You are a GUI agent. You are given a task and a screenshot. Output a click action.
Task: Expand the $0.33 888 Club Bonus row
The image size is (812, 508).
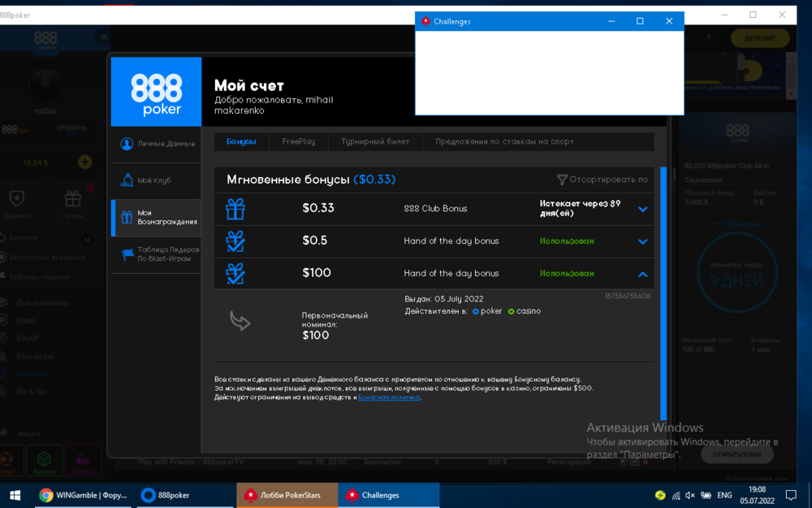642,209
